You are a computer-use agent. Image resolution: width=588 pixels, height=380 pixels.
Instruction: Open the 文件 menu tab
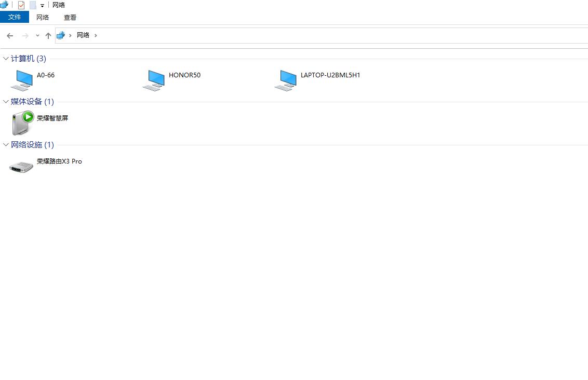click(x=15, y=17)
